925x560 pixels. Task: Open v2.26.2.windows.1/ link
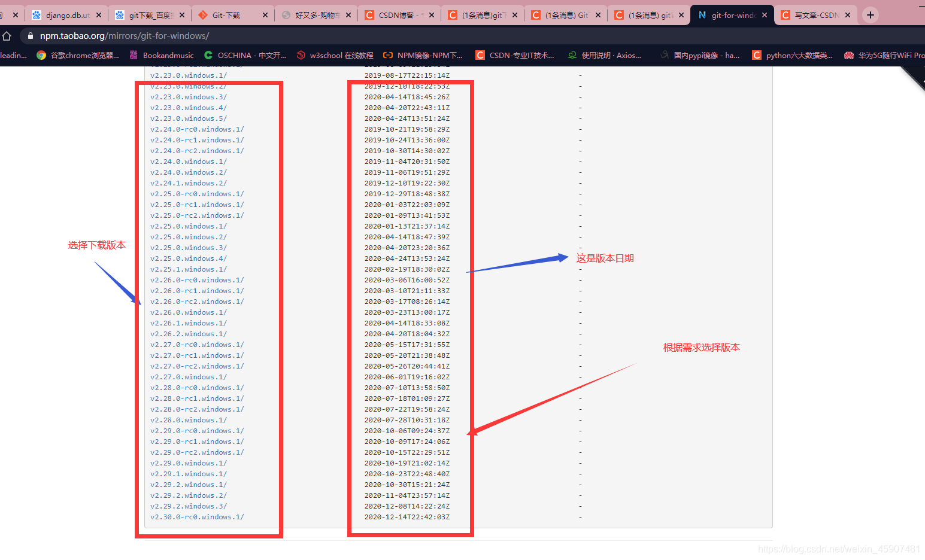point(189,334)
